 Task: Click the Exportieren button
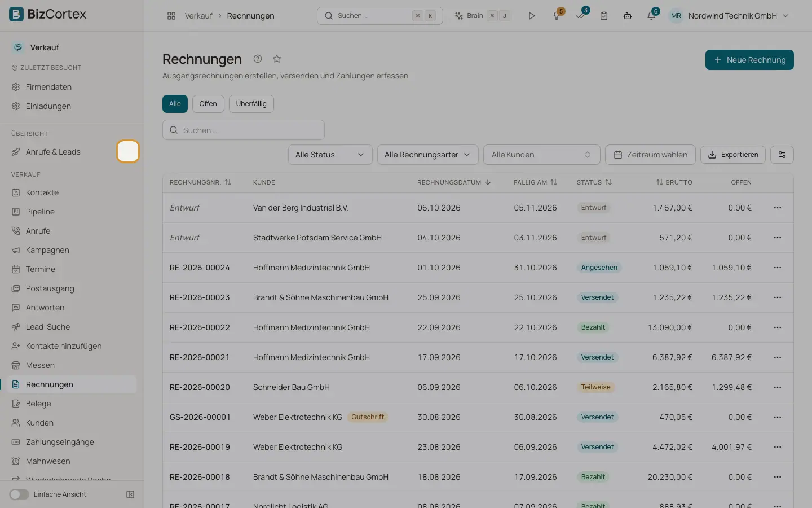coord(733,155)
